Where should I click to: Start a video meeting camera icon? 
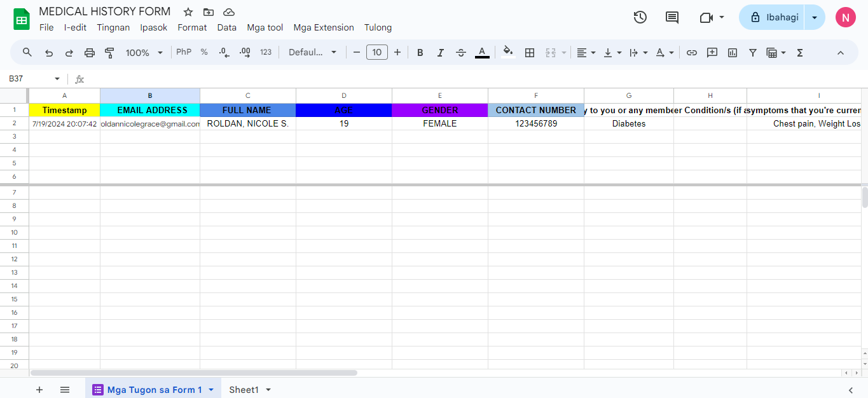click(x=706, y=18)
